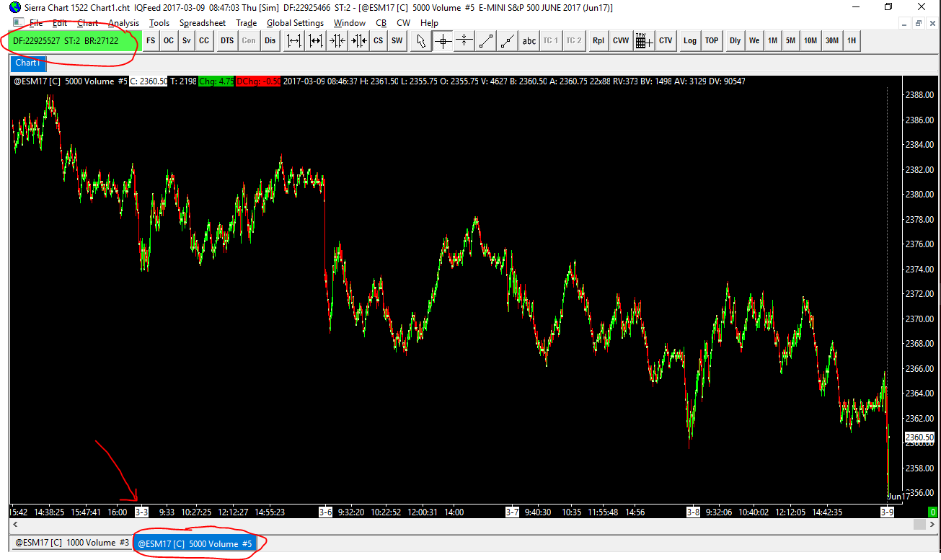This screenshot has height=560, width=941.
Task: Switch chart to We weekly timeframe
Action: (x=754, y=41)
